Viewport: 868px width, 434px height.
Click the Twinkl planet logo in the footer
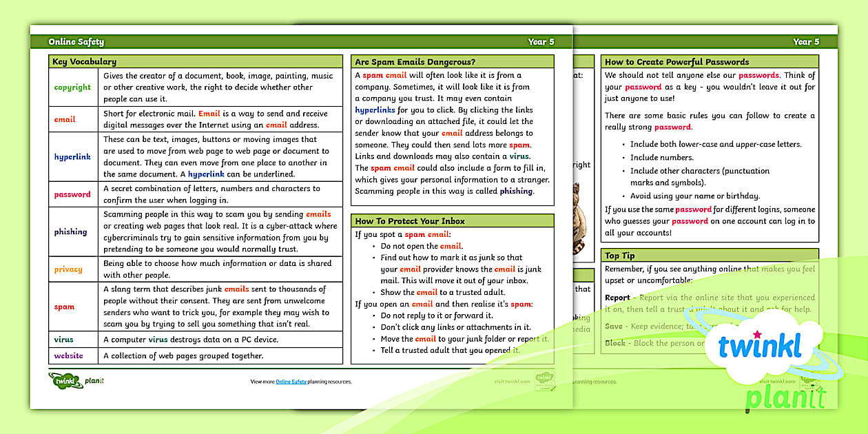(x=64, y=381)
